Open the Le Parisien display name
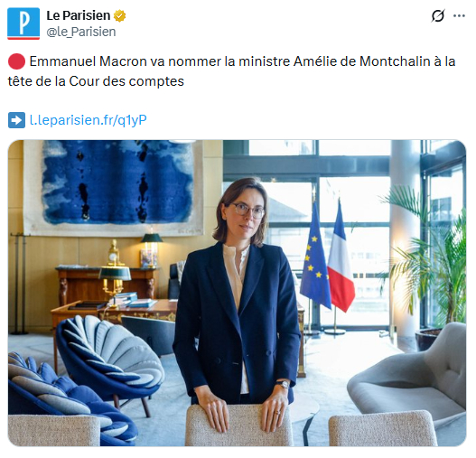Viewport: 476px width, 458px height. (x=78, y=15)
